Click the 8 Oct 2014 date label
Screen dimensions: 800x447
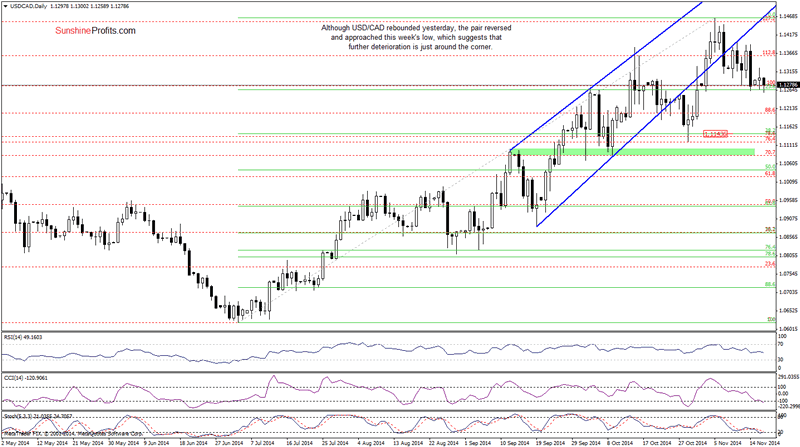[620, 443]
